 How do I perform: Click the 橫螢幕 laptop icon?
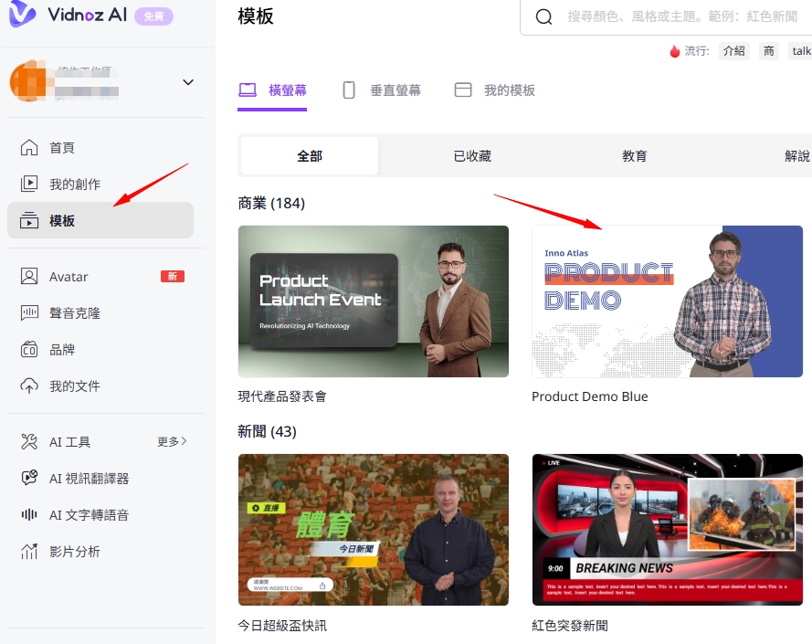[x=248, y=90]
